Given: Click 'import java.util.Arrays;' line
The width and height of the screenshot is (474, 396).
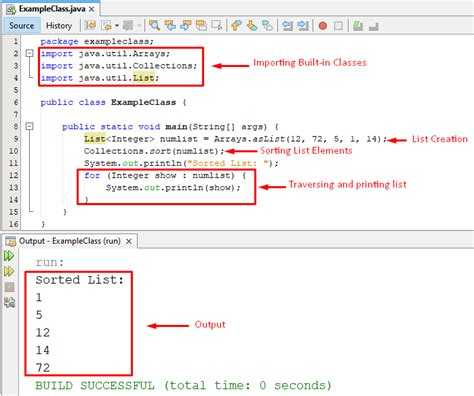Looking at the screenshot, I should (105, 54).
